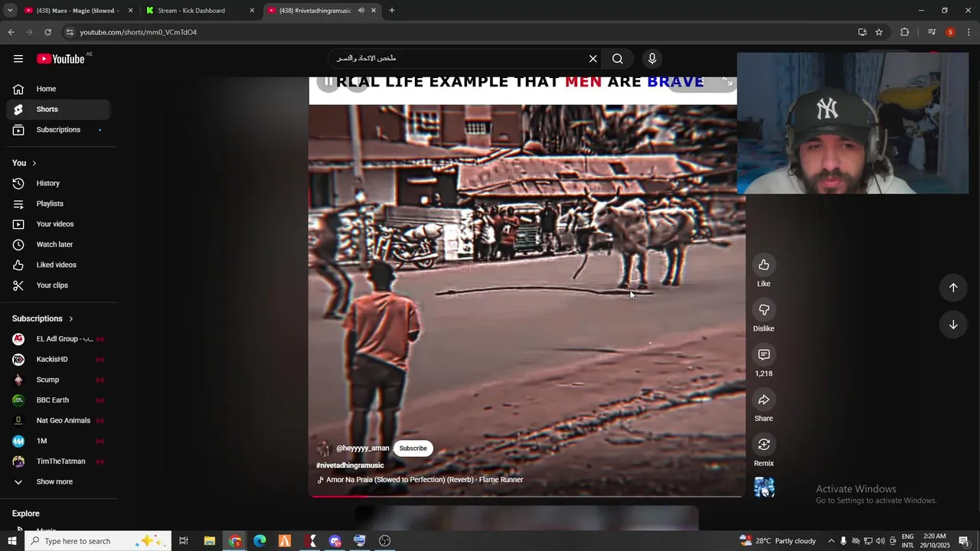
Task: Open Watch later
Action: coord(58,245)
